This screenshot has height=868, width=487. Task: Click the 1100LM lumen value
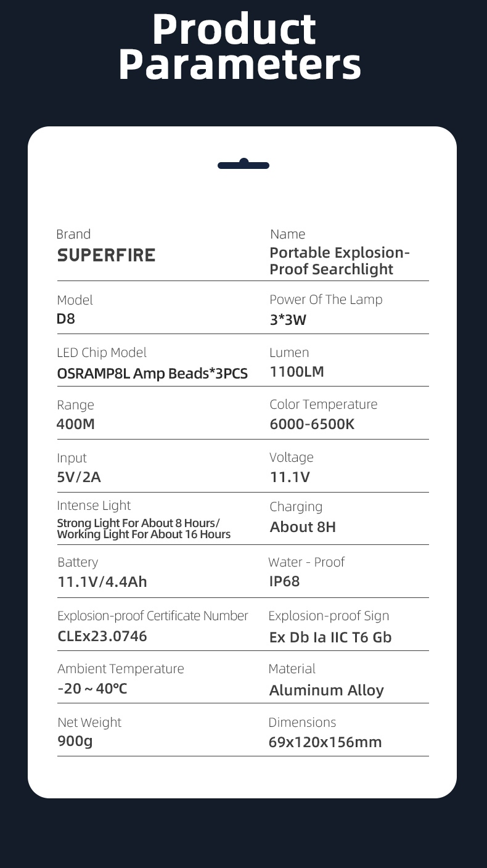(297, 372)
